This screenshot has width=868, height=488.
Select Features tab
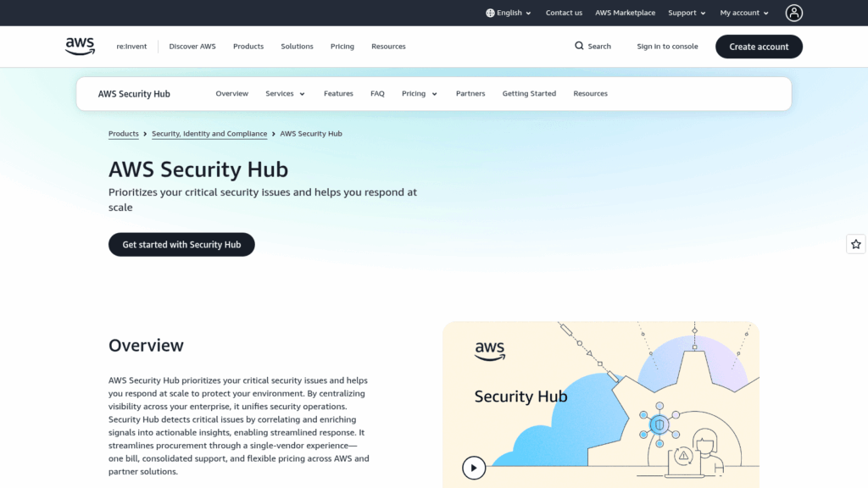[338, 93]
